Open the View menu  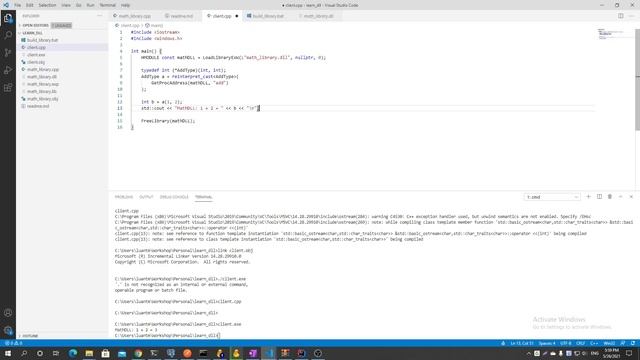(x=66, y=5)
